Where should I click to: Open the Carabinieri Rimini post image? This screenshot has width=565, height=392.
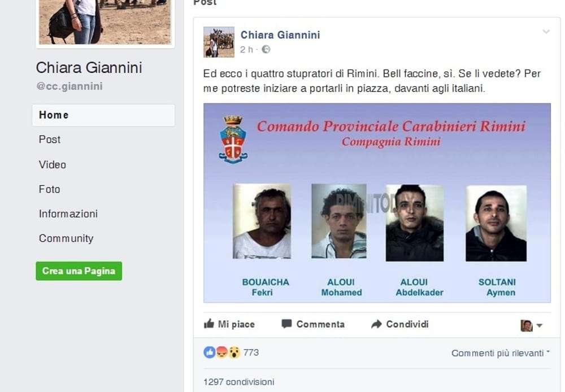tap(377, 203)
